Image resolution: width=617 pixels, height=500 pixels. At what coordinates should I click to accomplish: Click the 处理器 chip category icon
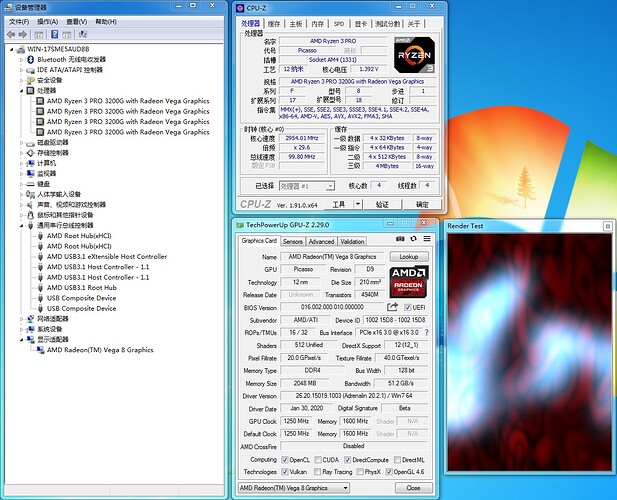point(30,90)
